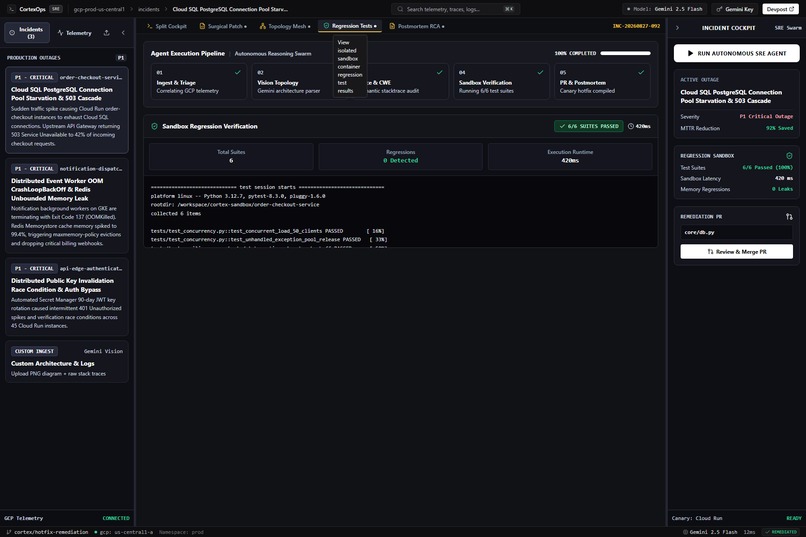Click the INC-20260827-092 incident ID
This screenshot has height=537, width=806.
tap(636, 26)
